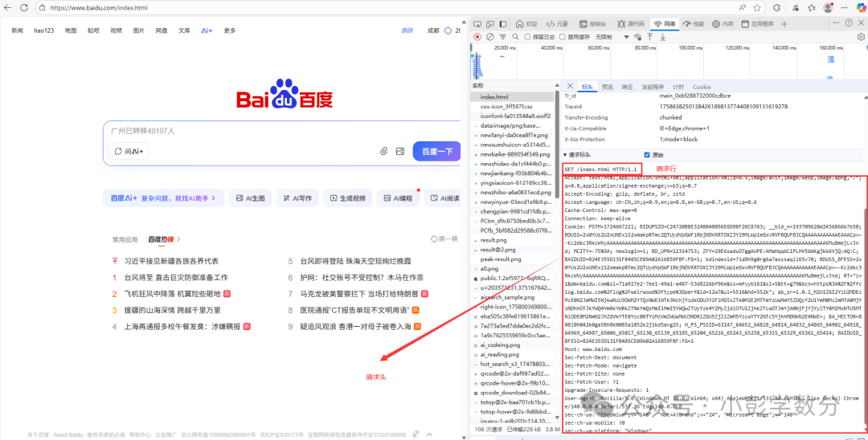Close the request details pane

(570, 86)
